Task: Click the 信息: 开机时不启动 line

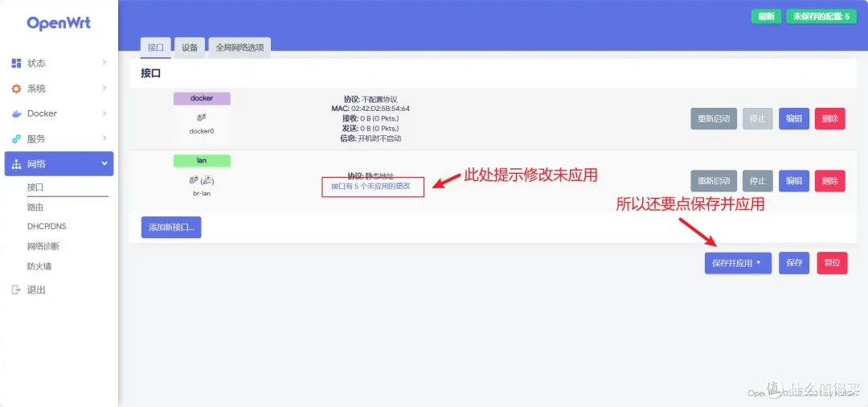Action: pyautogui.click(x=371, y=138)
